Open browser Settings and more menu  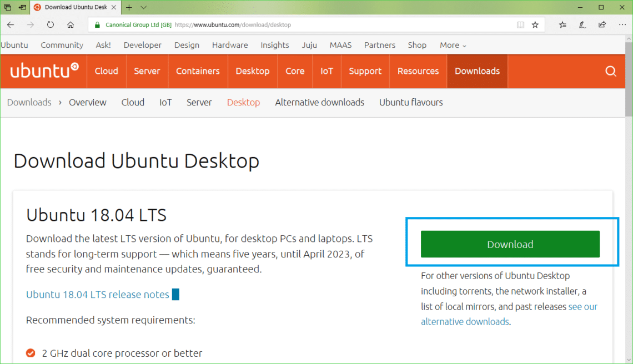coord(621,25)
